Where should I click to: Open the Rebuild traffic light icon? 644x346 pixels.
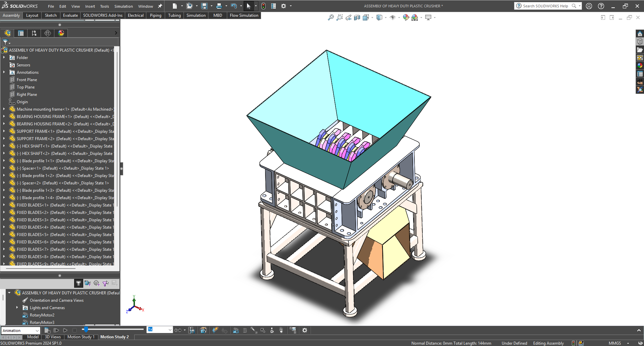coord(263,6)
